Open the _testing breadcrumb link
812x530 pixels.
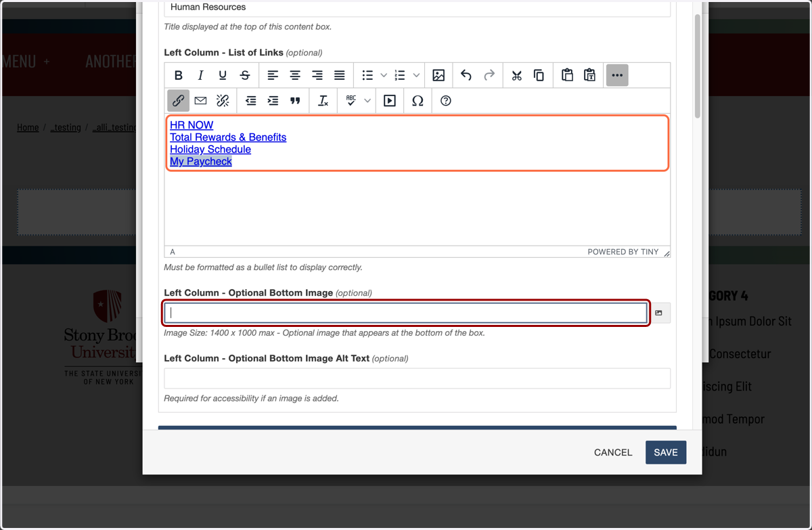click(66, 127)
